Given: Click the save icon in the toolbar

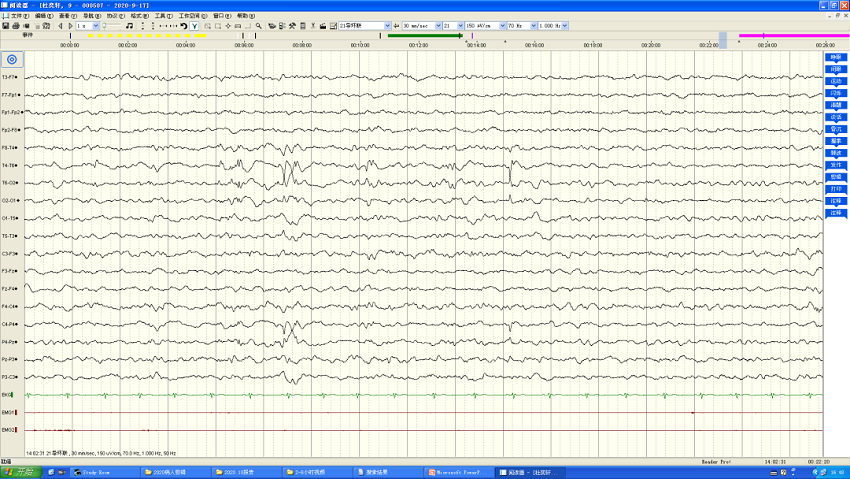Looking at the screenshot, I should pos(6,26).
